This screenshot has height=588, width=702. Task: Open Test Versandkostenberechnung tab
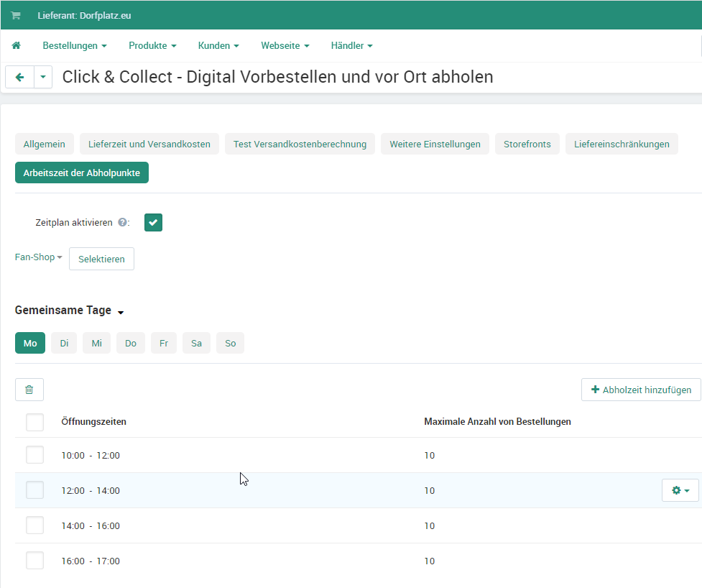300,144
